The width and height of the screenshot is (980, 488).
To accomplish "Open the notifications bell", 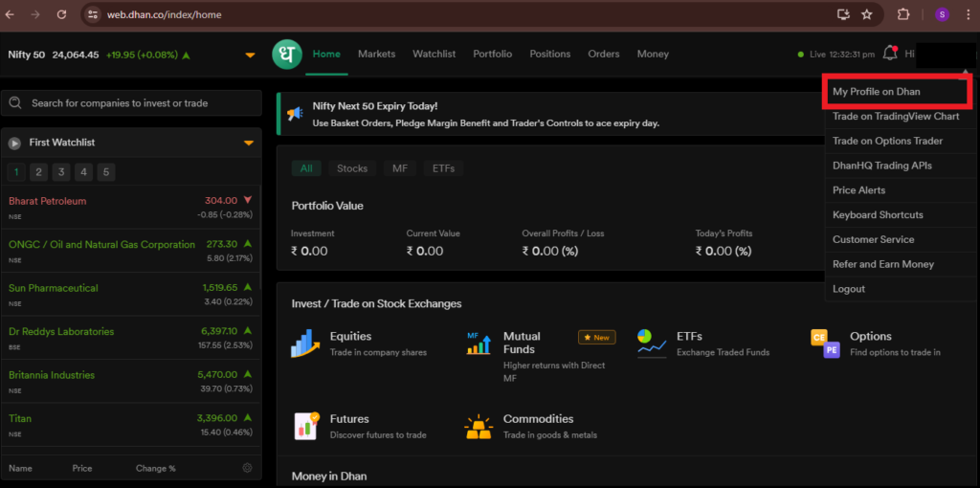I will pos(889,54).
